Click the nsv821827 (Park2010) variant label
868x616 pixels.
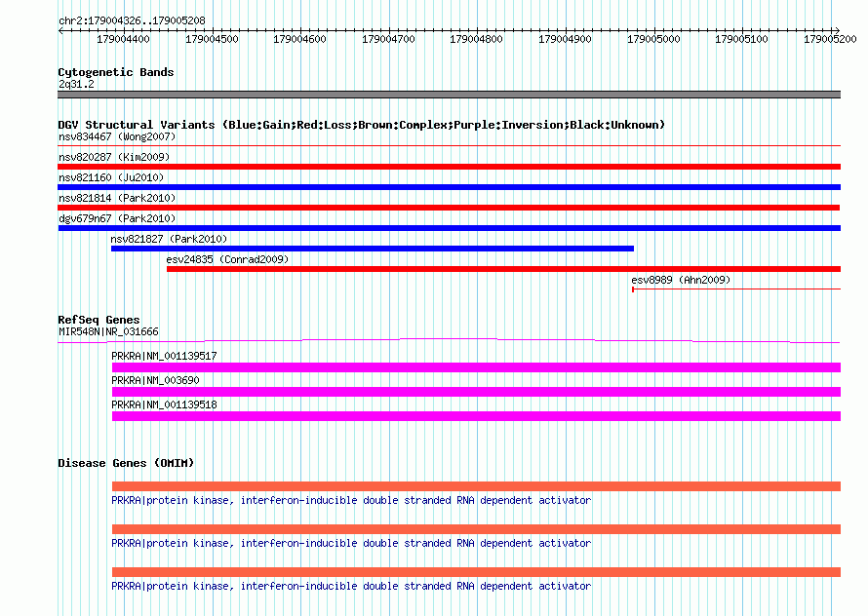click(x=170, y=239)
